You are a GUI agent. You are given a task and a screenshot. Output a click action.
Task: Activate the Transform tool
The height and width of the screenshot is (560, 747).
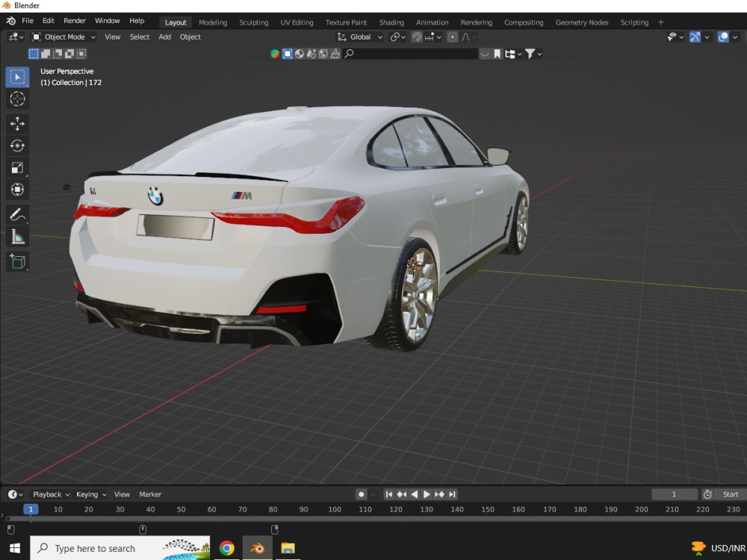17,190
